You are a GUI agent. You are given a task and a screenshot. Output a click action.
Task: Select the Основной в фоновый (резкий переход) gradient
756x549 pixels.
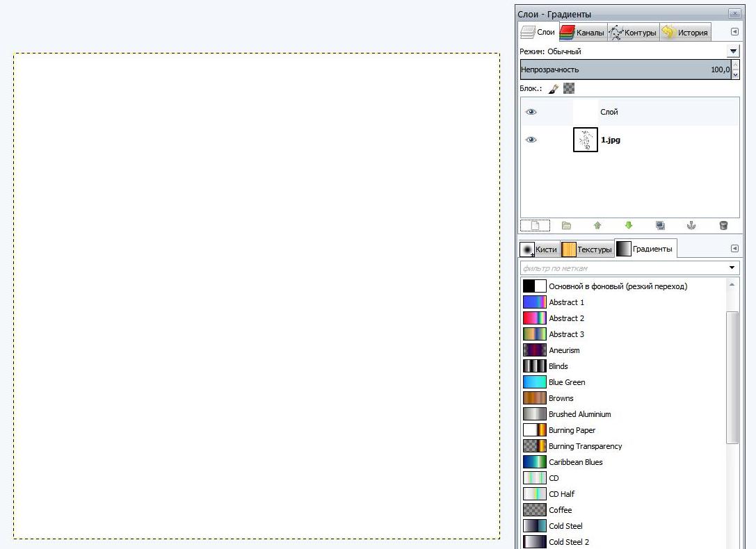coord(624,286)
